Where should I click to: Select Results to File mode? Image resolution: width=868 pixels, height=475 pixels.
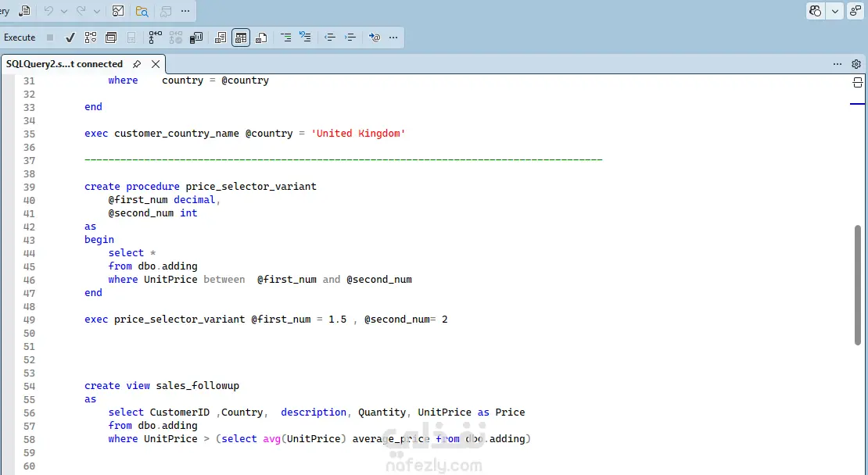tap(261, 37)
